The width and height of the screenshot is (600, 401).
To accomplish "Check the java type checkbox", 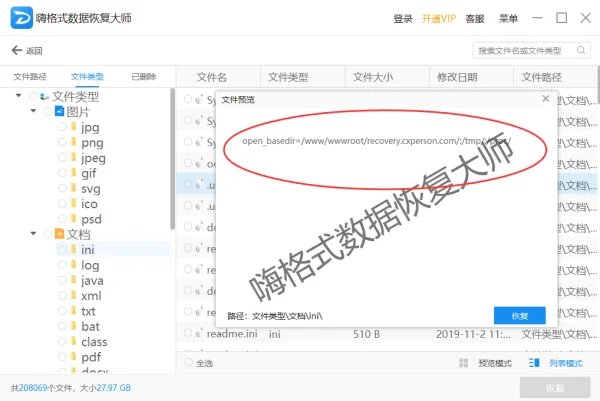I will pyautogui.click(x=62, y=280).
